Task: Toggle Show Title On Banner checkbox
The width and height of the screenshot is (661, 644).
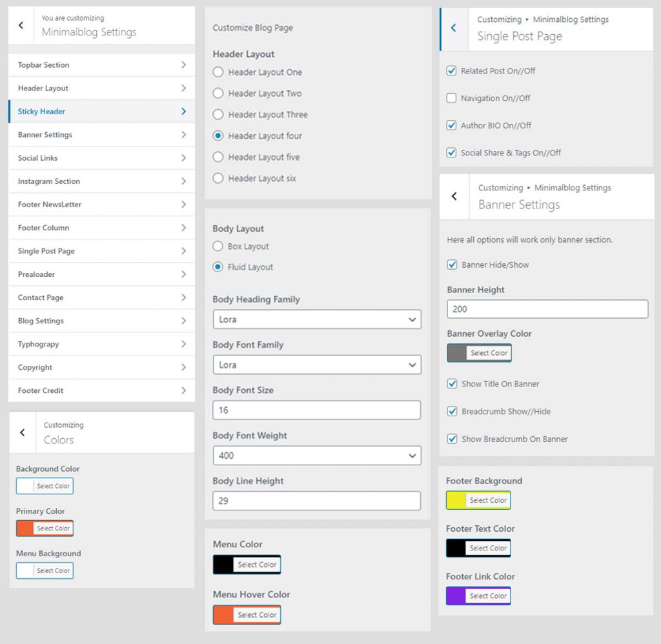Action: (452, 384)
